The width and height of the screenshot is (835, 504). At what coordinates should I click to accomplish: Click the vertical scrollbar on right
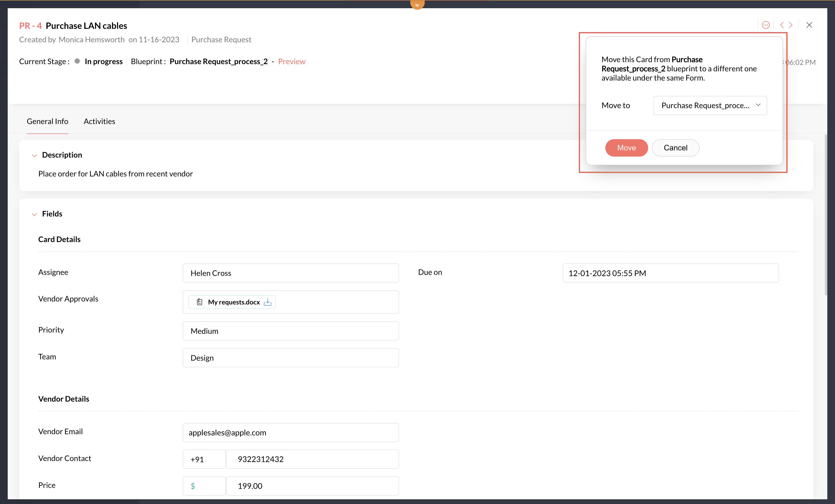coord(826,215)
